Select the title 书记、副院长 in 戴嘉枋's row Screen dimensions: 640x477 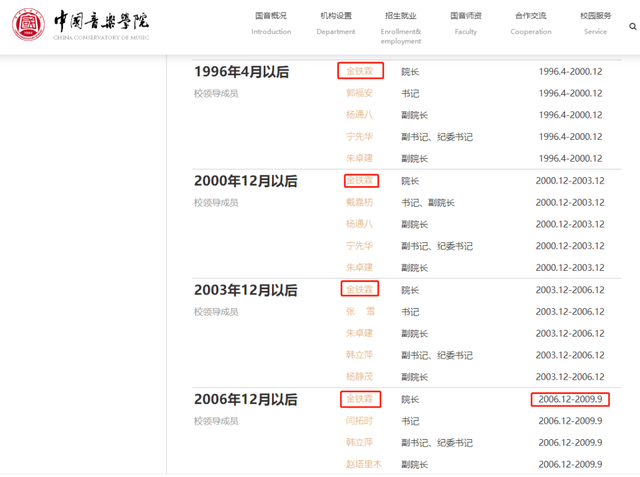point(428,202)
